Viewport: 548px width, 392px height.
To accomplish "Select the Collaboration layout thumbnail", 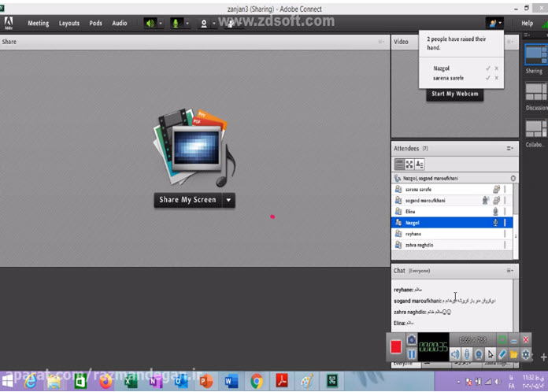I will pos(535,128).
